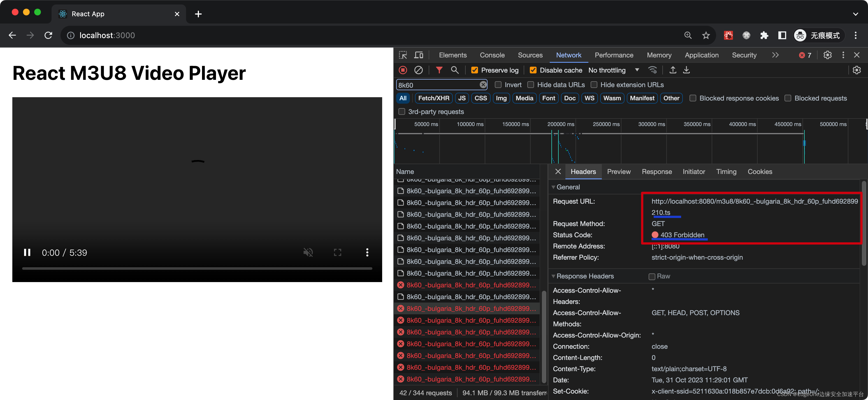Open Network panel settings gear

pos(857,70)
